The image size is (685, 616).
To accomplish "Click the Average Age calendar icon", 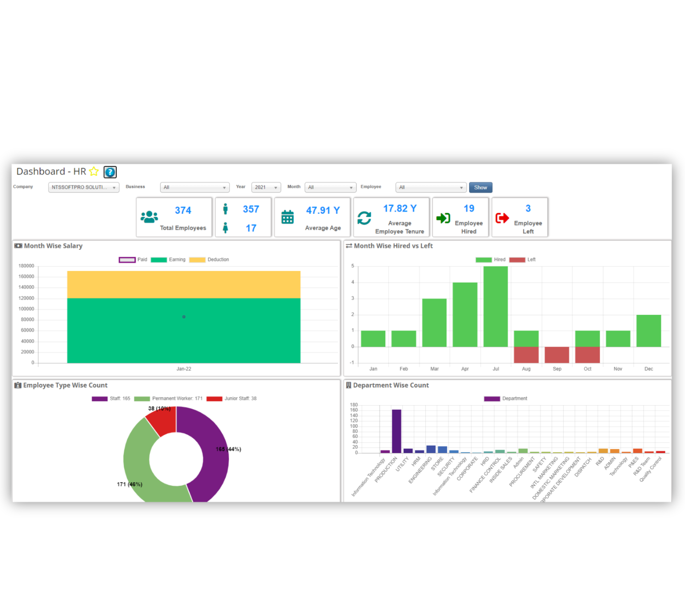I will (x=287, y=217).
